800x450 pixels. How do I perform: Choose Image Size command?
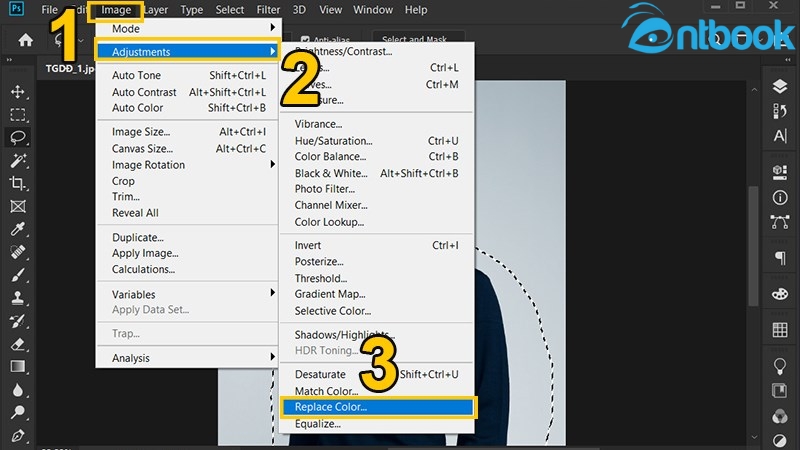pos(187,132)
